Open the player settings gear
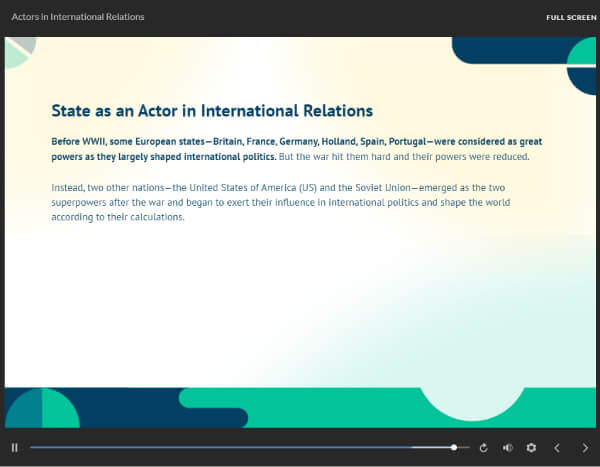This screenshot has height=467, width=600. [531, 447]
